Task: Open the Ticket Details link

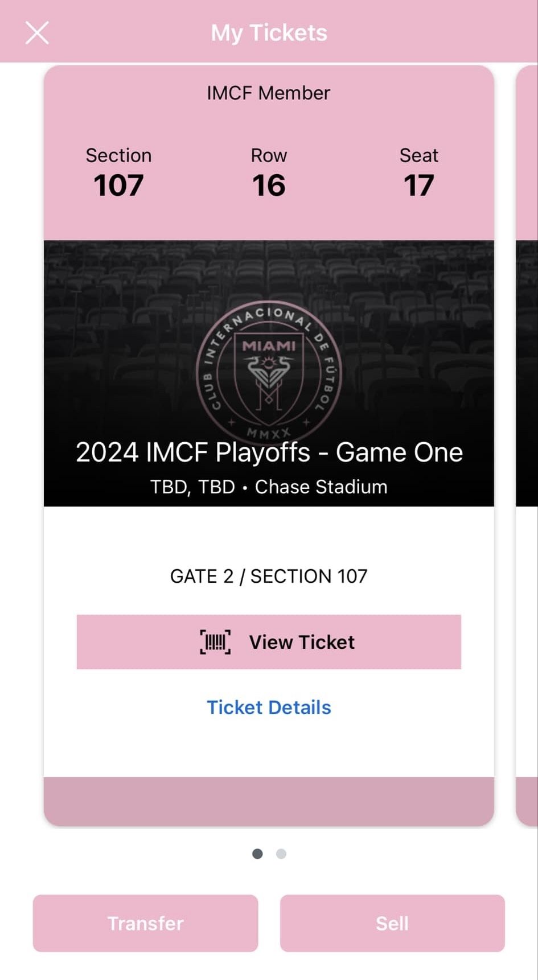Action: click(x=269, y=707)
